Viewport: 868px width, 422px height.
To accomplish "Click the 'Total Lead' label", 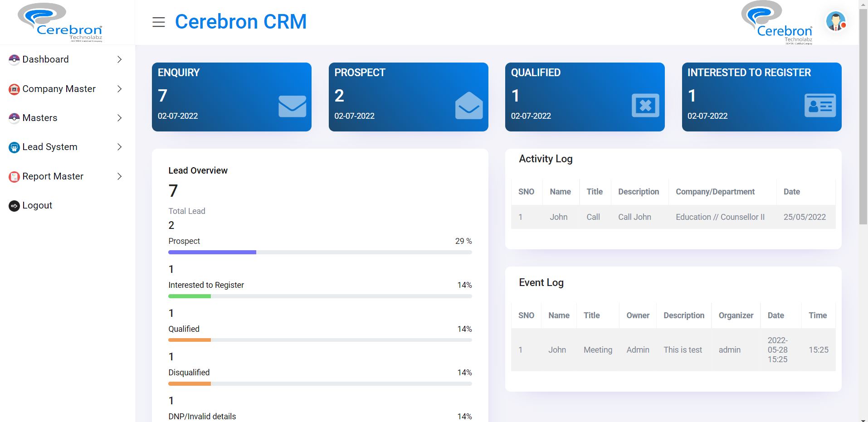I will click(187, 211).
